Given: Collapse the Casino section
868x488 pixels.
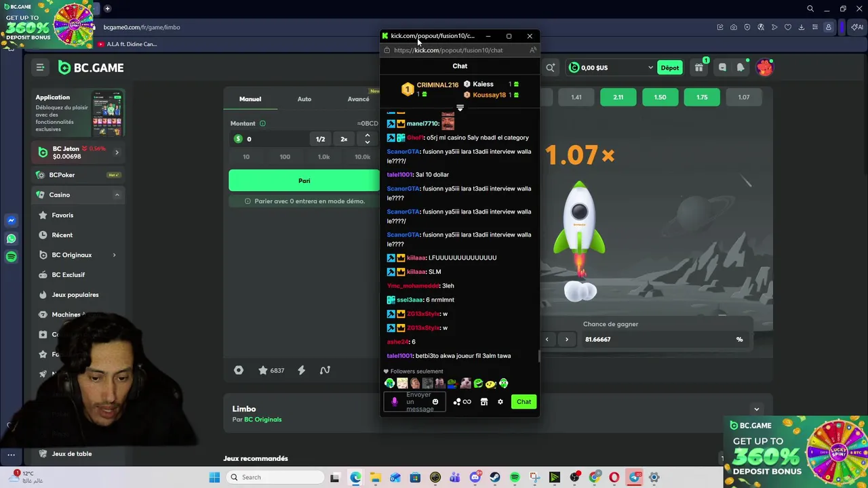Looking at the screenshot, I should (x=117, y=195).
